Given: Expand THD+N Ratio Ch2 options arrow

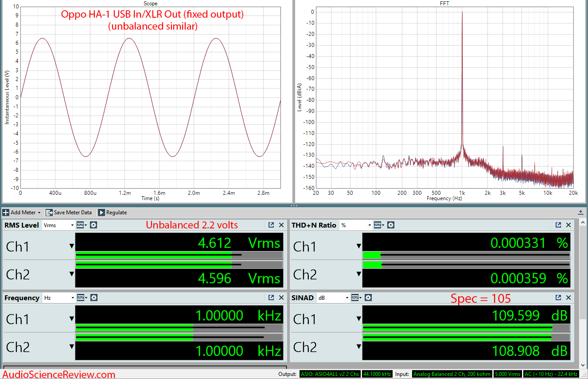Looking at the screenshot, I should pyautogui.click(x=358, y=274).
